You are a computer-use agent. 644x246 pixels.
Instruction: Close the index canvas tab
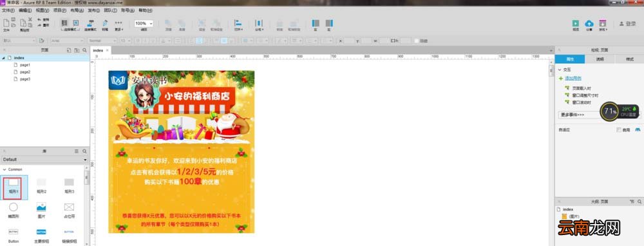[108, 50]
